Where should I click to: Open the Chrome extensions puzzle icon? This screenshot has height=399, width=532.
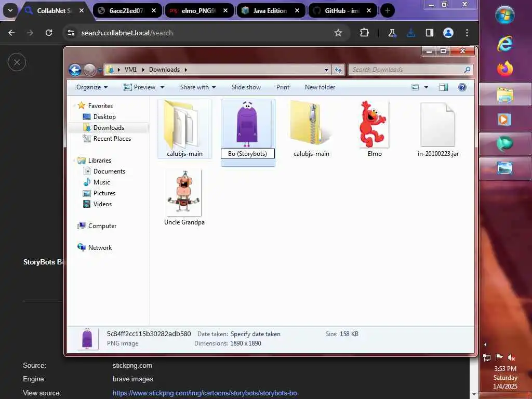click(x=364, y=33)
